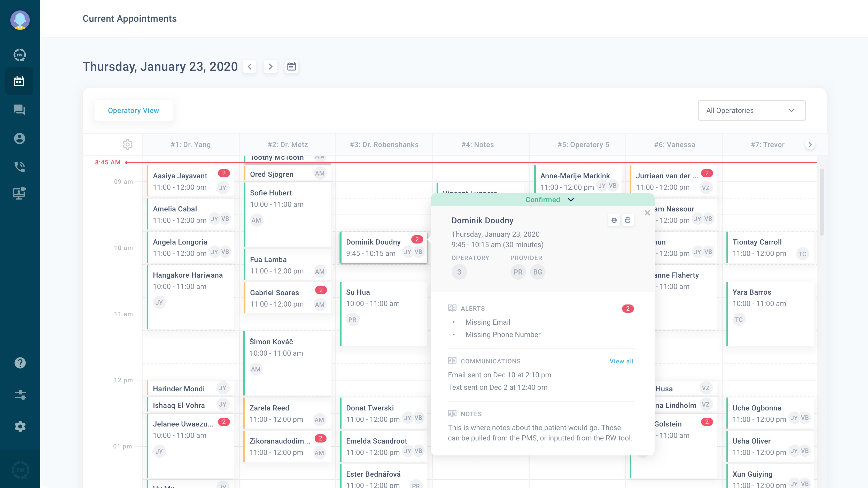Close the Dominik Doudny appointment popup
Screen dimensions: 868x488
coord(647,213)
